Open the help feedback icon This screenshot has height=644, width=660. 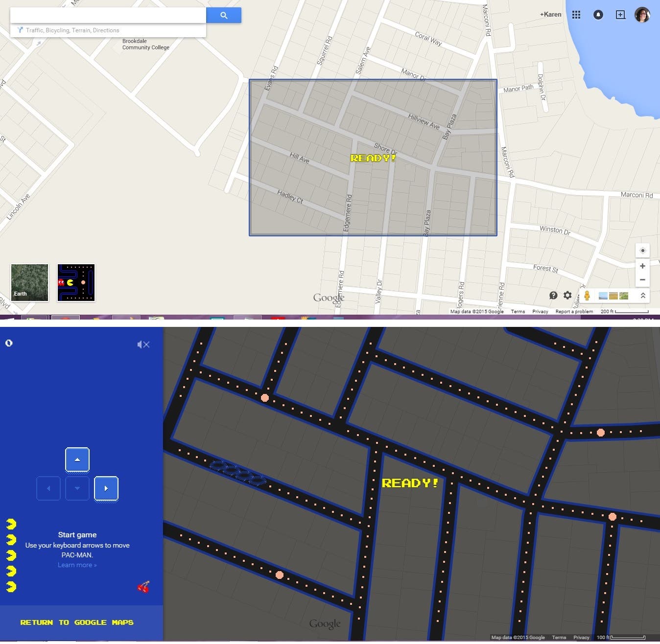point(553,295)
